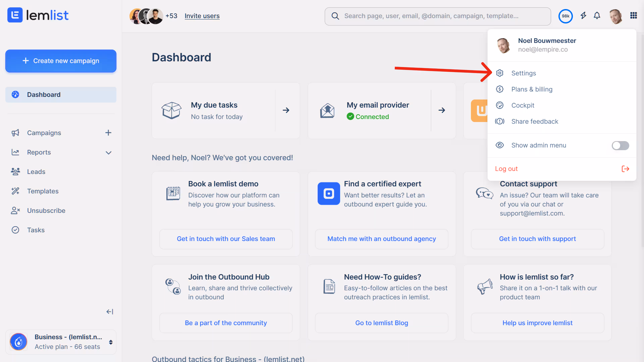Screen dimensions: 644x362
Task: Open My due tasks arrow
Action: pos(286,110)
